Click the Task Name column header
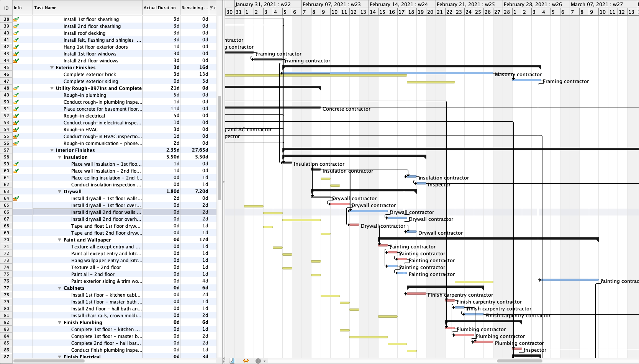The height and width of the screenshot is (364, 639). (x=87, y=8)
